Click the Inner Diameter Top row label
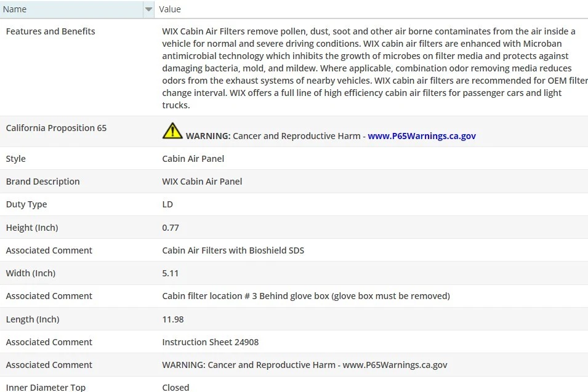The height and width of the screenshot is (392, 588). pos(46,388)
